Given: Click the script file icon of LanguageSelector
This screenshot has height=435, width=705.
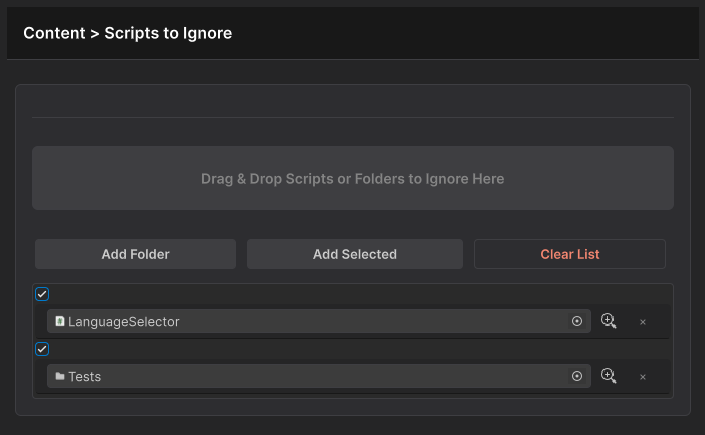Looking at the screenshot, I should (x=60, y=321).
